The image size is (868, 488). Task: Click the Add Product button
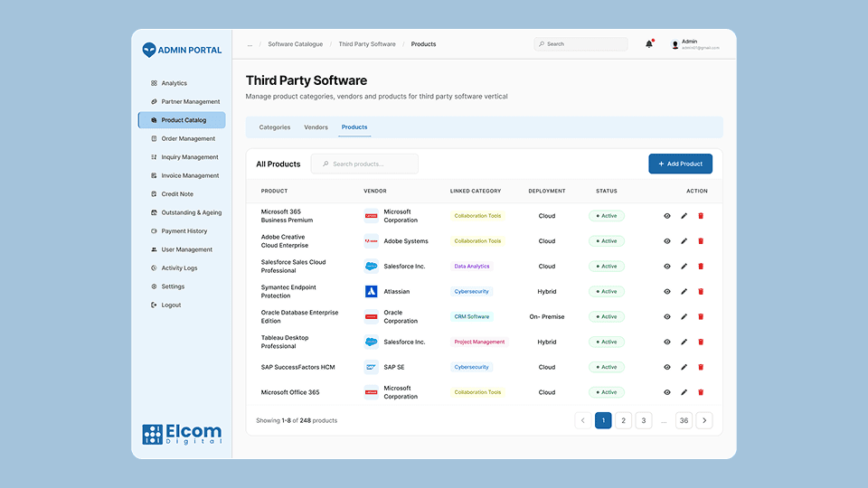coord(680,164)
